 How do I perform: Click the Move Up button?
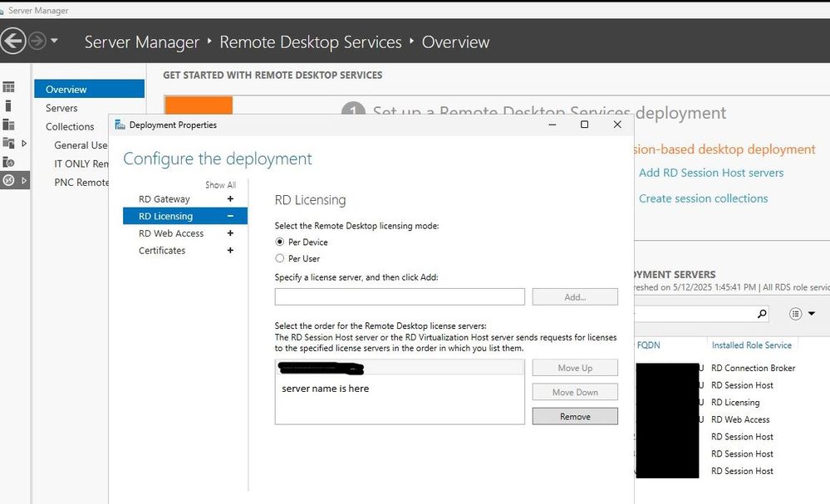575,368
